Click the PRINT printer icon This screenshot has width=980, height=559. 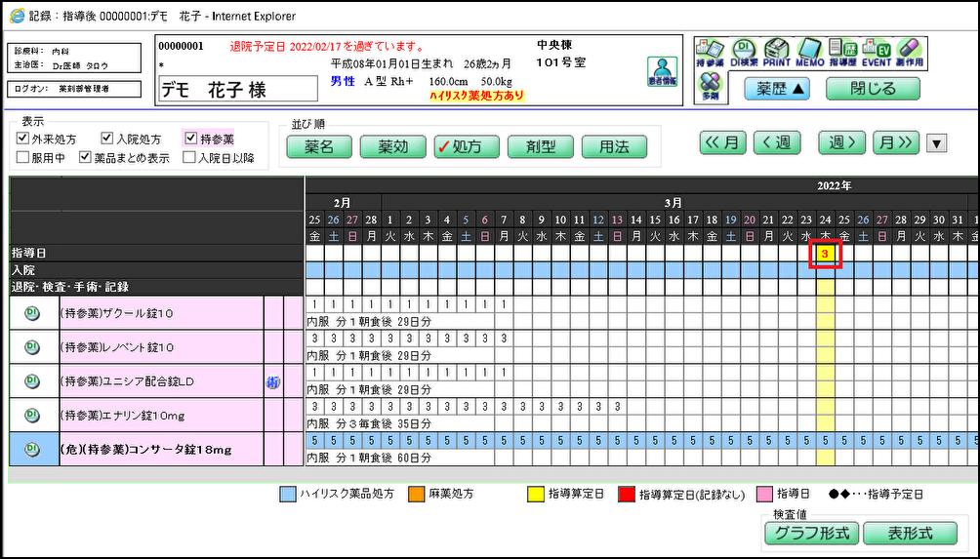click(x=776, y=53)
